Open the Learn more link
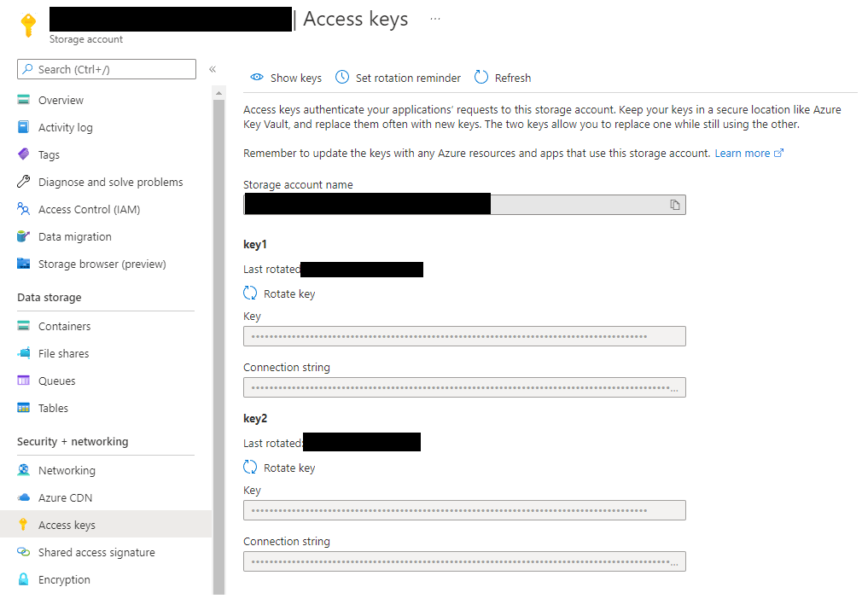The width and height of the screenshot is (862, 616). click(743, 154)
